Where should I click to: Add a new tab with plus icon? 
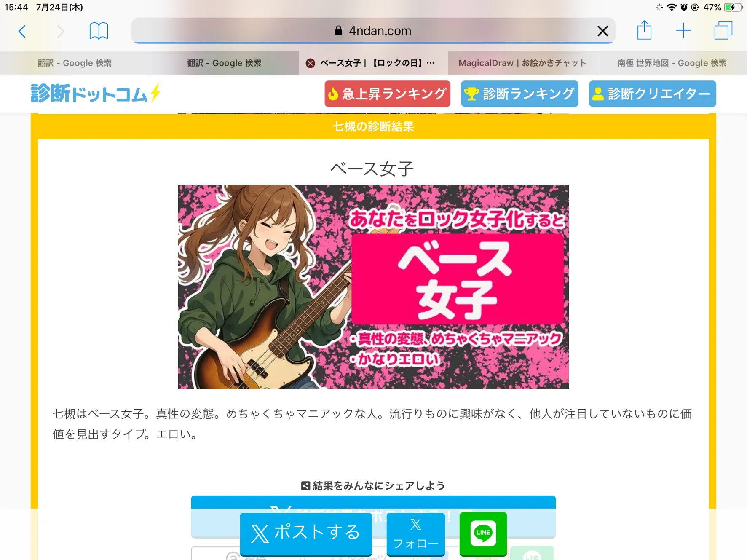(683, 31)
